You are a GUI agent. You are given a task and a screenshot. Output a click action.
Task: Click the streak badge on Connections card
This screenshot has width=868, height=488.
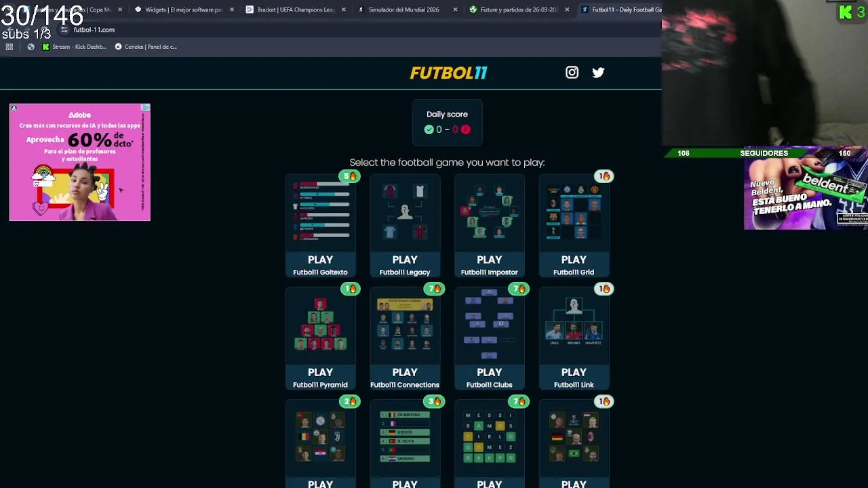pos(434,289)
